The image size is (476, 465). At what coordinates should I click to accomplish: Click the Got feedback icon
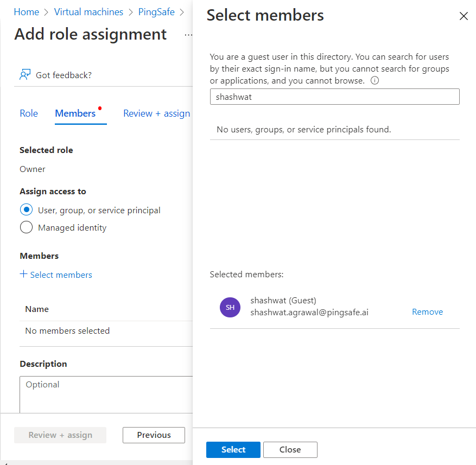[x=24, y=75]
